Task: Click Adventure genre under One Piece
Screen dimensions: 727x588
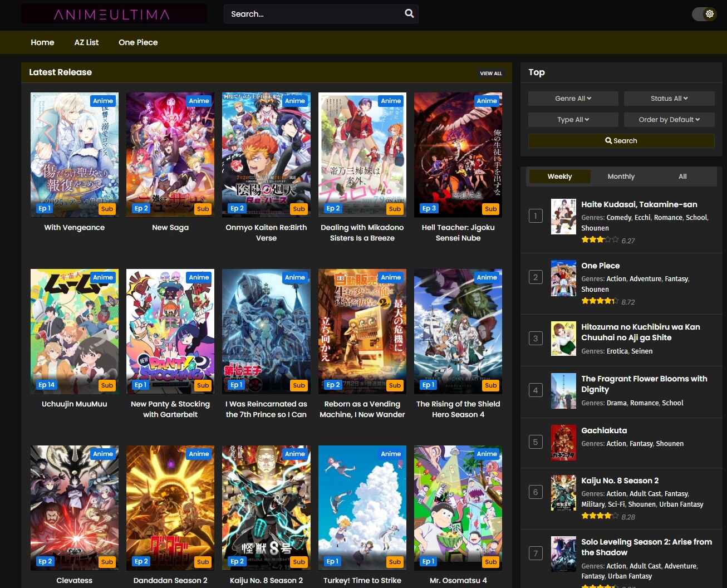Action: (x=645, y=279)
